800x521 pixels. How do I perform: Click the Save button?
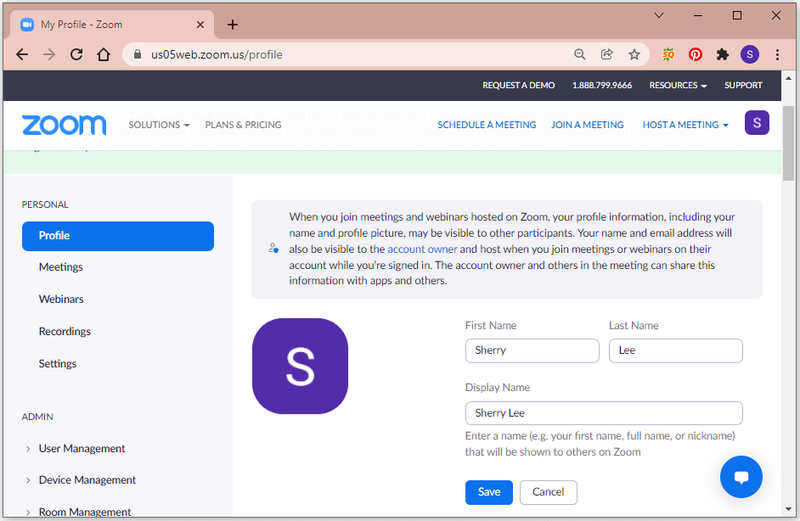[x=489, y=492]
